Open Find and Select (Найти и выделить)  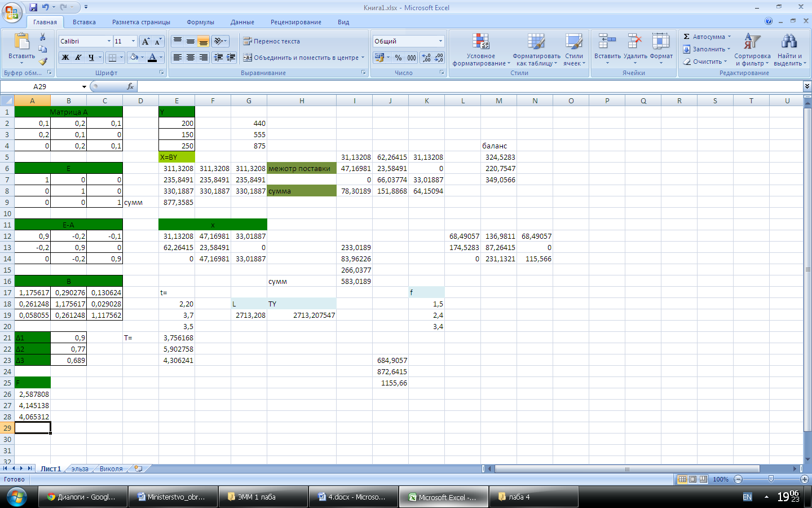pyautogui.click(x=789, y=50)
